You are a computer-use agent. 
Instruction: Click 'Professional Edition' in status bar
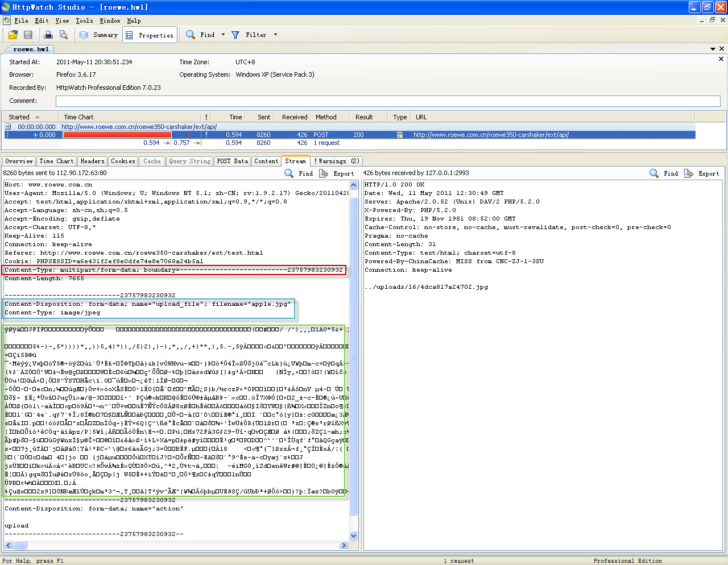pyautogui.click(x=628, y=560)
